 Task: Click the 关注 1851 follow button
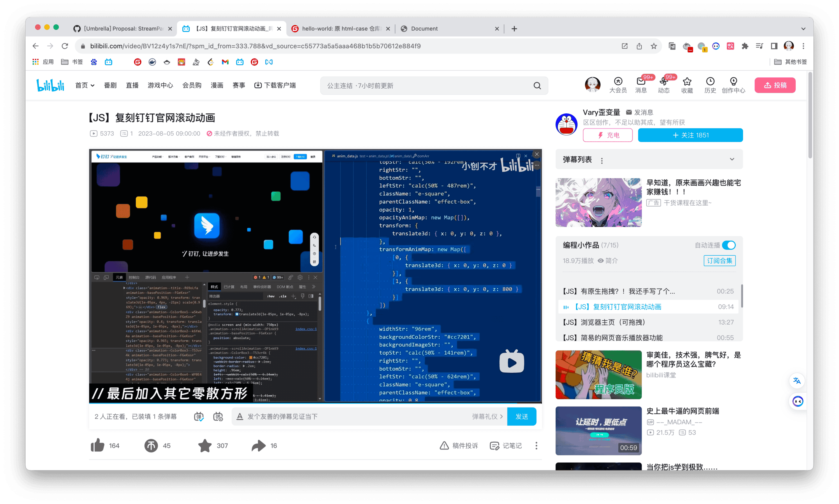pyautogui.click(x=690, y=135)
